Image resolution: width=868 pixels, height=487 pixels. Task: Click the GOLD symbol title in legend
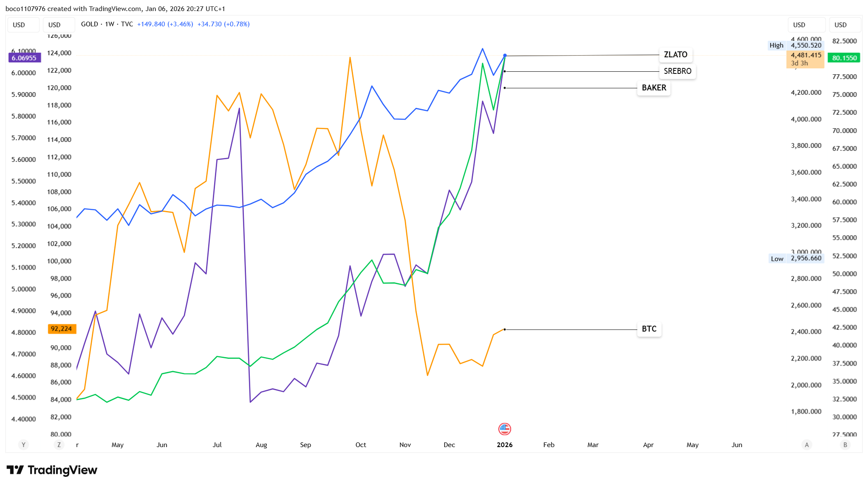pos(90,24)
